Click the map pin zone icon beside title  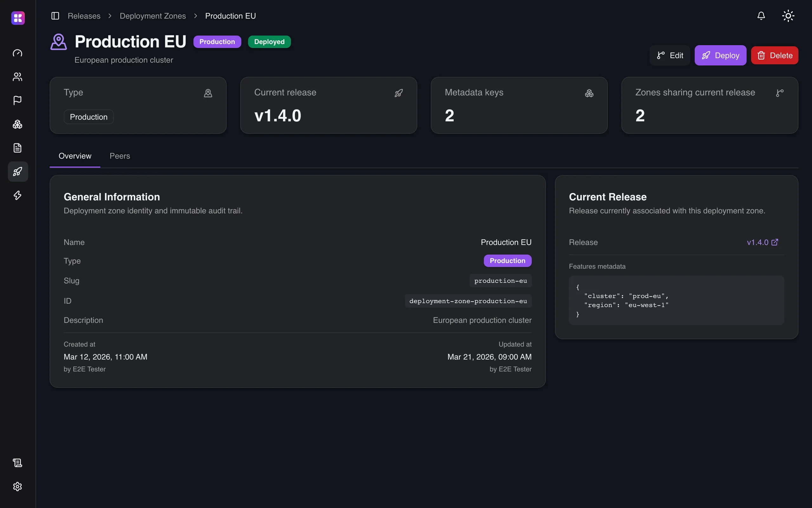tap(59, 42)
